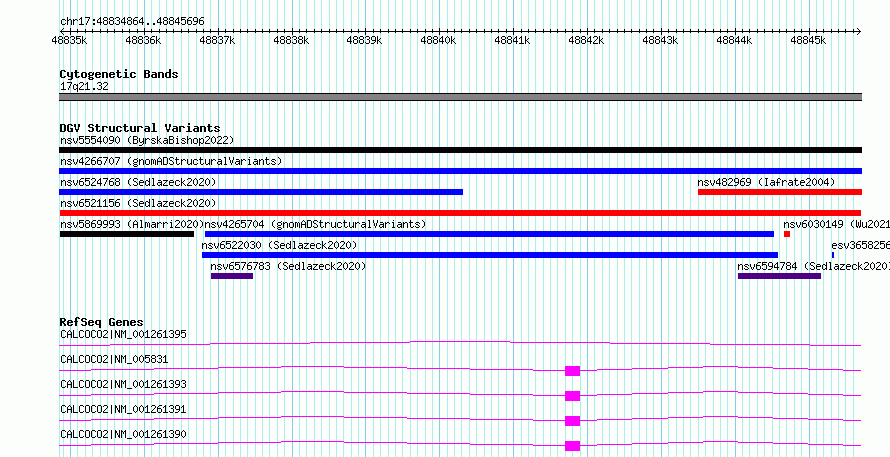Click the 48838k ruler label
Viewport: 890px width, 457px height.
click(x=291, y=40)
